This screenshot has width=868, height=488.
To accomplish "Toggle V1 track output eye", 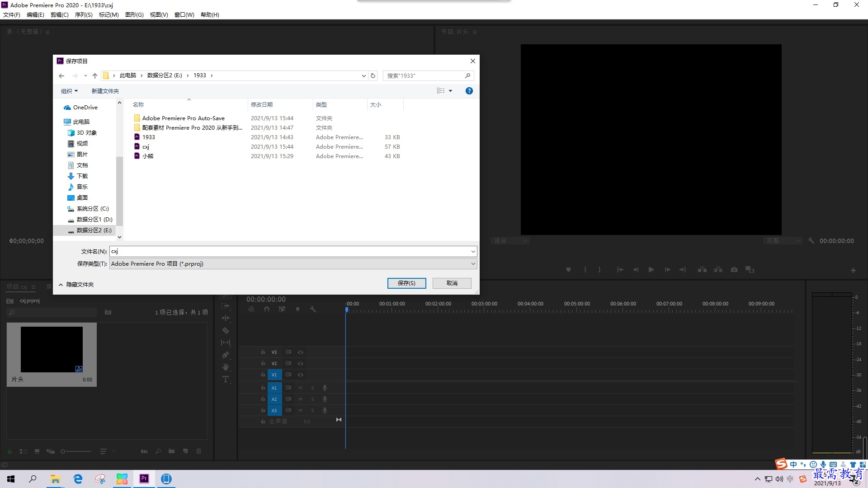I will [x=300, y=375].
